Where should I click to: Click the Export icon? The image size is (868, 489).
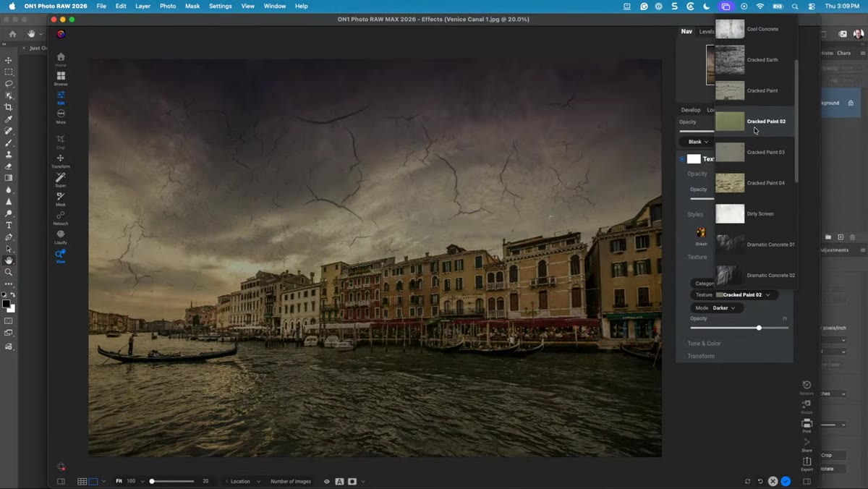[x=807, y=463]
